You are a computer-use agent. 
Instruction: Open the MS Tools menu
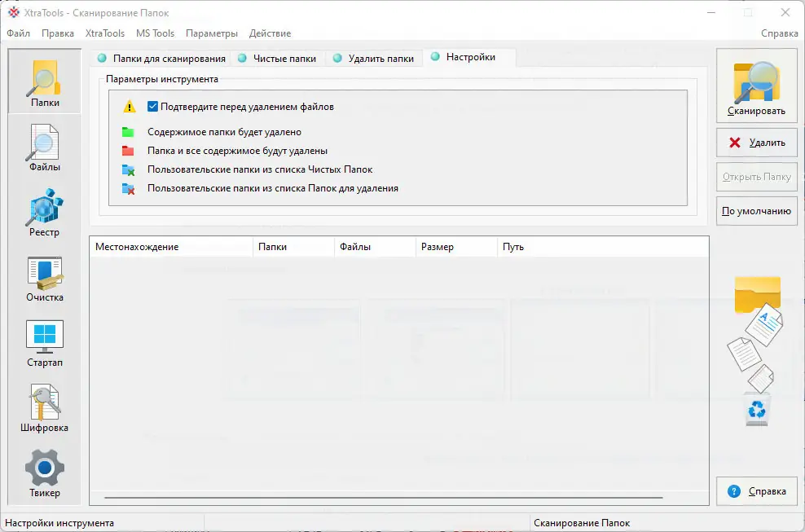tap(155, 33)
